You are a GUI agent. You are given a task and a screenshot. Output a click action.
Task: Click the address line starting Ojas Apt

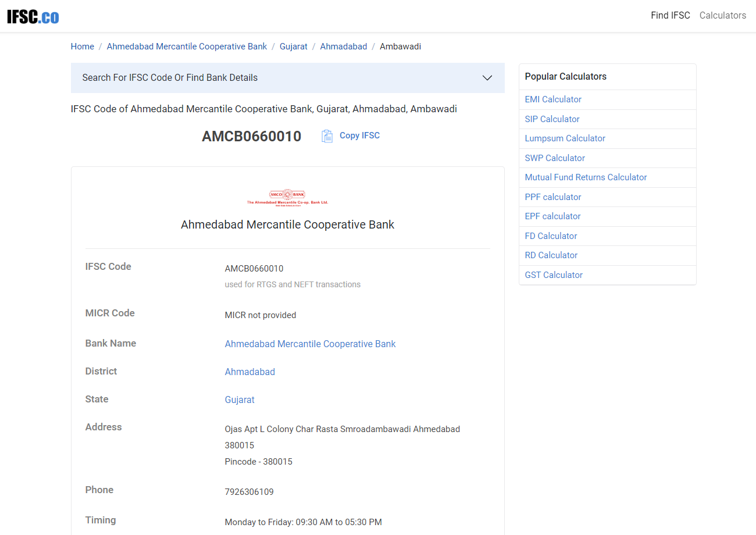click(x=343, y=429)
